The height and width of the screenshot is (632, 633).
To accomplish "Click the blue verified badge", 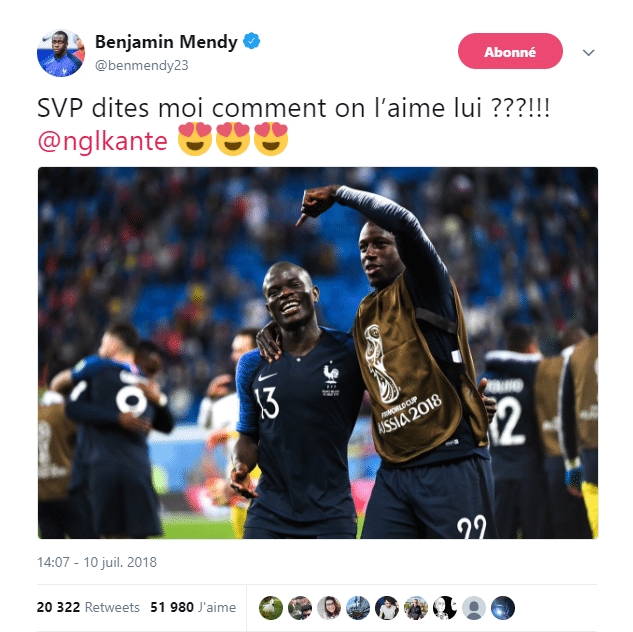I will [x=252, y=41].
